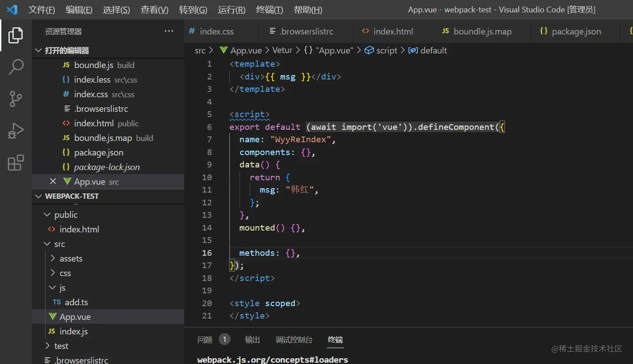Screen dimensions: 633x364
Task: Open the Explorer more actions ellipsis
Action: [x=169, y=31]
